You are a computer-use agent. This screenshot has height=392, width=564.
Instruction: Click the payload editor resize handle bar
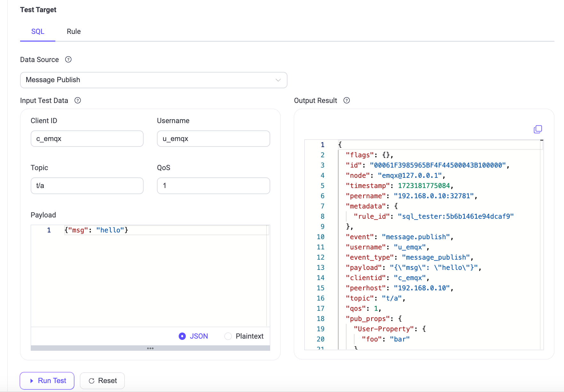click(x=150, y=348)
